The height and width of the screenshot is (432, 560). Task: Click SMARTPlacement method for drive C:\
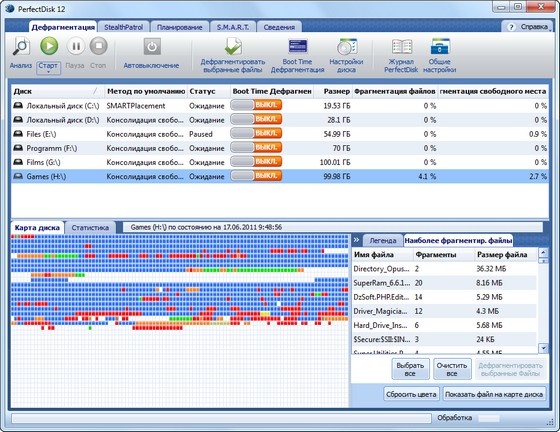[136, 106]
